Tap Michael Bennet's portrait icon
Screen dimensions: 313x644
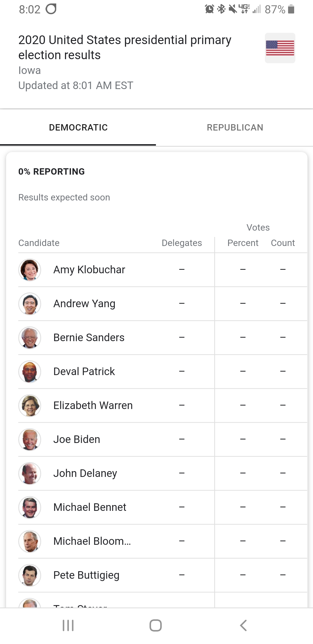(30, 507)
